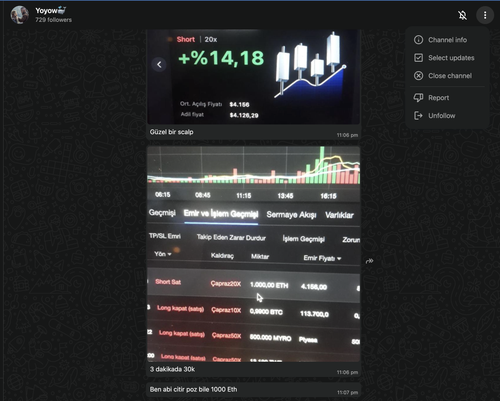
Task: Choose Close channel menu entry
Action: (x=447, y=76)
